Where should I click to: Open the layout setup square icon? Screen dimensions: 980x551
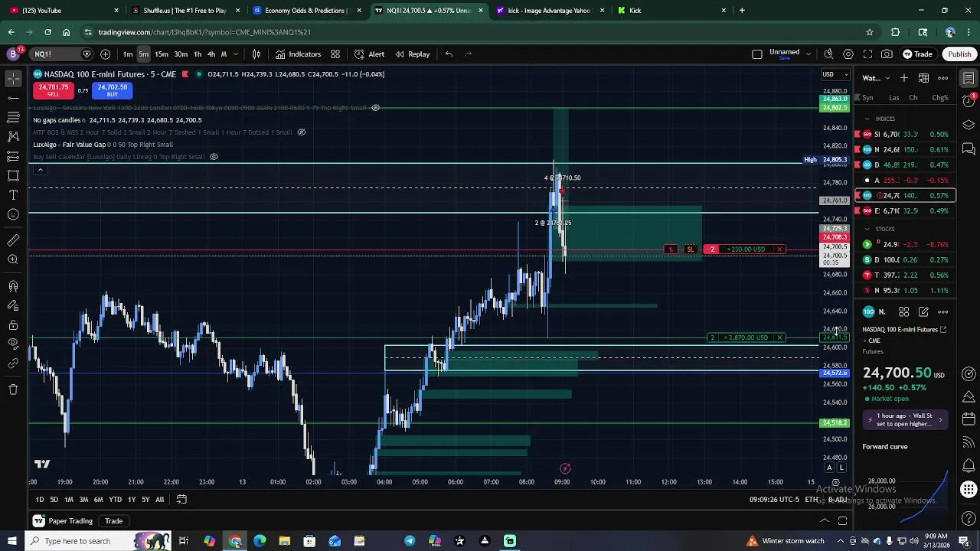(757, 54)
